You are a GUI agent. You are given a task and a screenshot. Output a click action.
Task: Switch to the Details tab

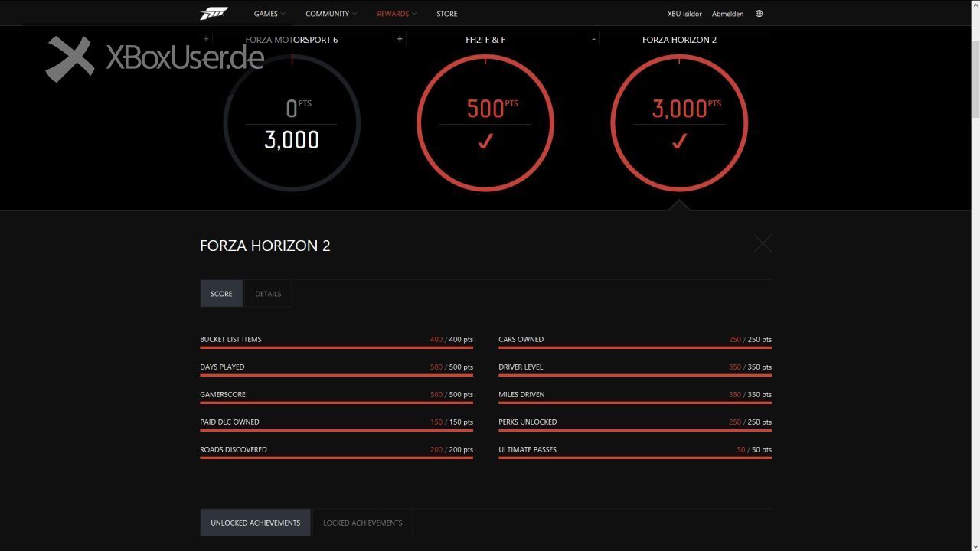pos(268,294)
